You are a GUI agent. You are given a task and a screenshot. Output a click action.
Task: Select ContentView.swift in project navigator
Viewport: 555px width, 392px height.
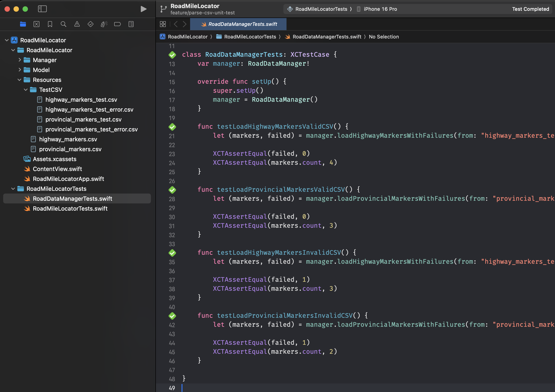click(x=57, y=169)
